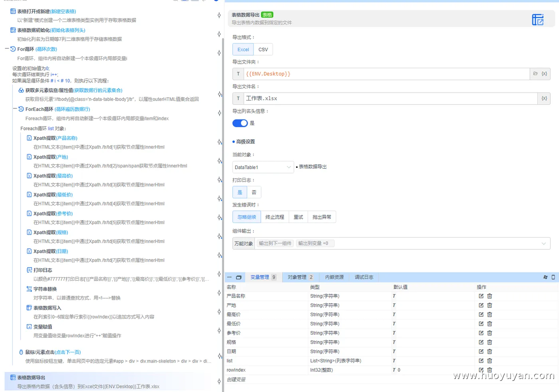Screen dimensions: 559x392
Task: Select CSV export format
Action: tap(263, 49)
